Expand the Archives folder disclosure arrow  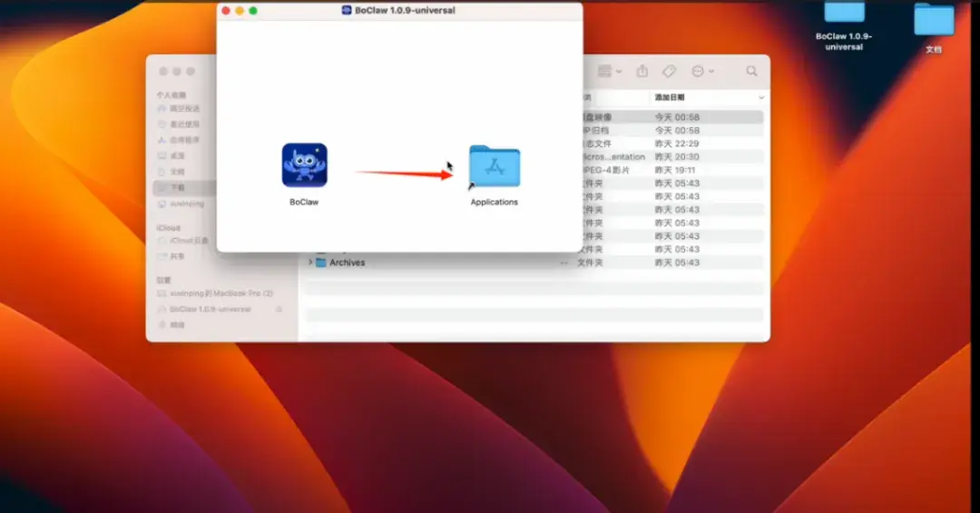[310, 262]
